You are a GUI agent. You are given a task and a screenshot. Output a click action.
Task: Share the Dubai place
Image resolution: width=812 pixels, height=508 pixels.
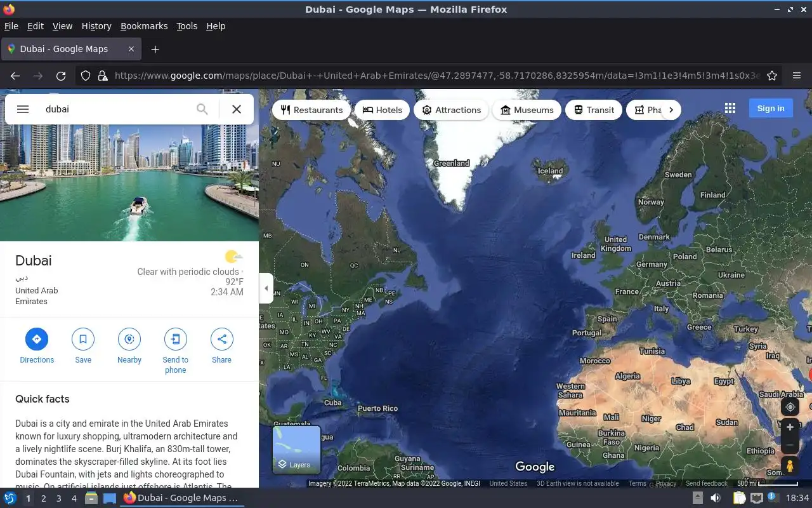221,345
